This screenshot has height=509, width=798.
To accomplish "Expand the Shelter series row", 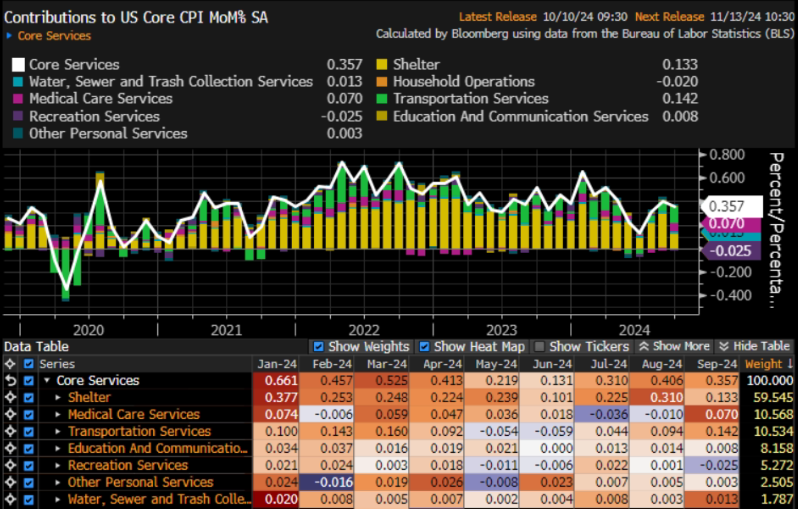I will tap(58, 398).
